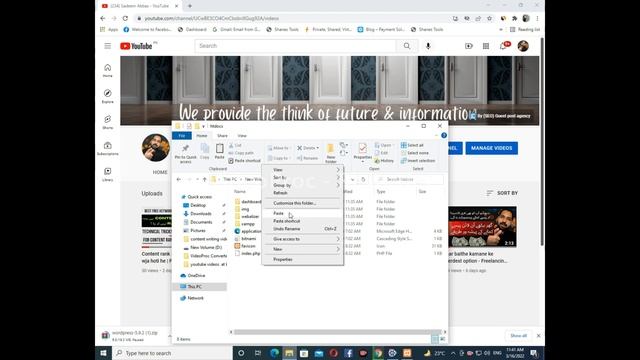Image resolution: width=640 pixels, height=360 pixels.
Task: Open the File tab in Explorer
Action: pyautogui.click(x=182, y=136)
